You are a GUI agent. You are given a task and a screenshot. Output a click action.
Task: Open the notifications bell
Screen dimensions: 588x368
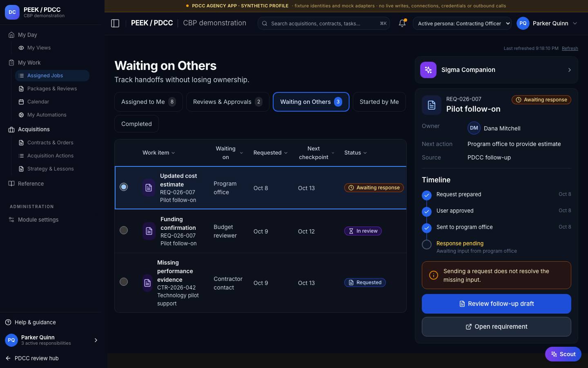tap(402, 23)
